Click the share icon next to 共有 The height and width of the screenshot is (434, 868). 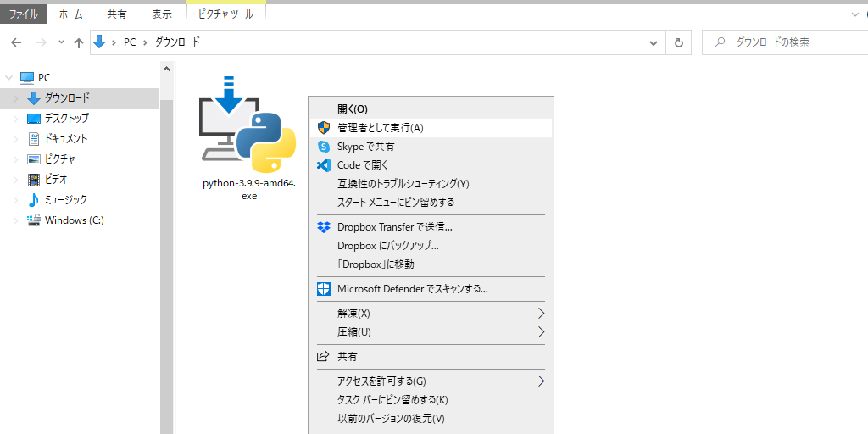point(323,357)
